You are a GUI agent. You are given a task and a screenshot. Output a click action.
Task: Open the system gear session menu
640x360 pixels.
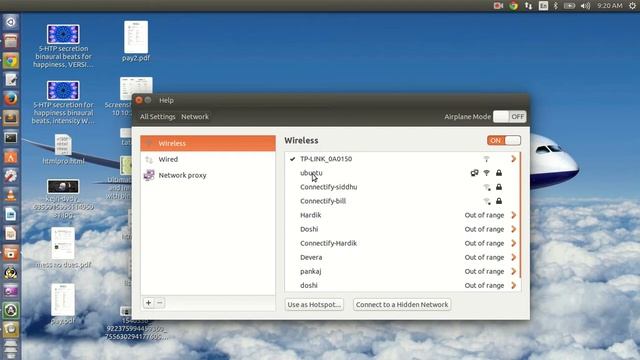(x=632, y=6)
